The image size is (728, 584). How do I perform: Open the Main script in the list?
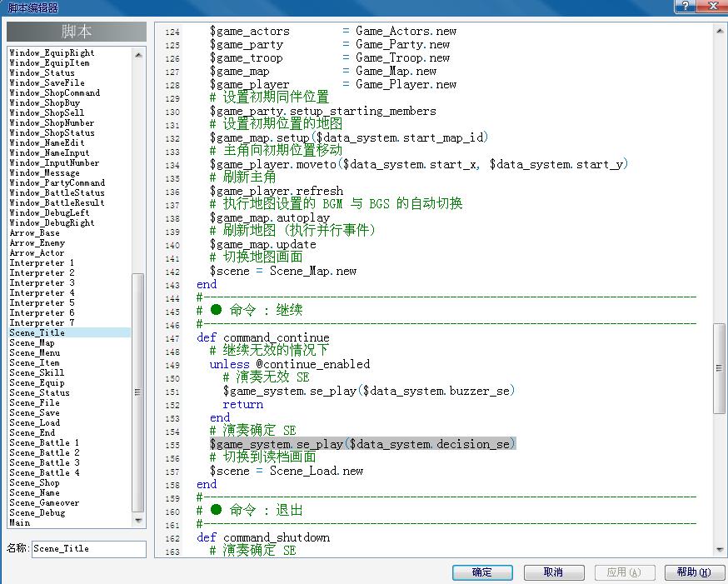(x=20, y=522)
